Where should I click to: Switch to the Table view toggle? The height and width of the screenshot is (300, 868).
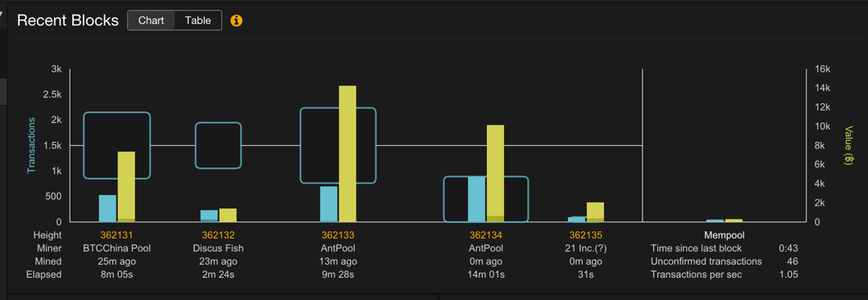coord(198,20)
